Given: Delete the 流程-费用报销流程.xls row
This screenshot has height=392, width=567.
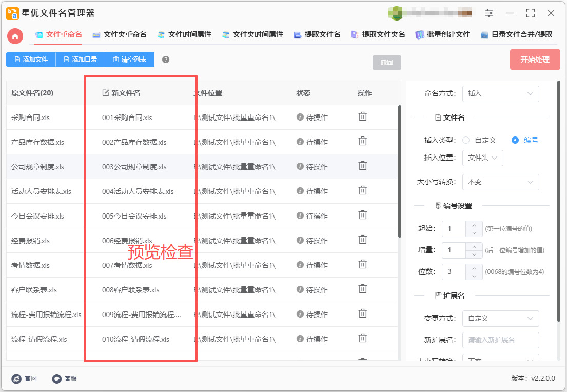Looking at the screenshot, I should pyautogui.click(x=363, y=313).
